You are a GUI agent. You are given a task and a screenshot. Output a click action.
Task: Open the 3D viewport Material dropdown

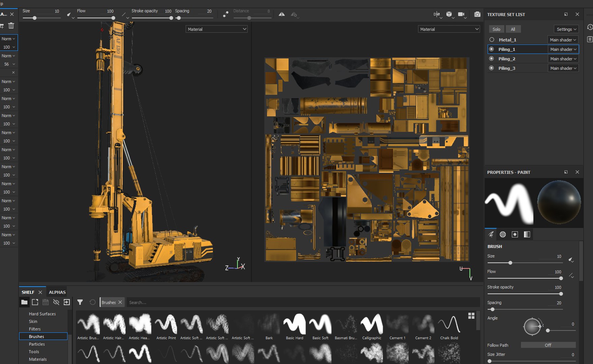[216, 29]
